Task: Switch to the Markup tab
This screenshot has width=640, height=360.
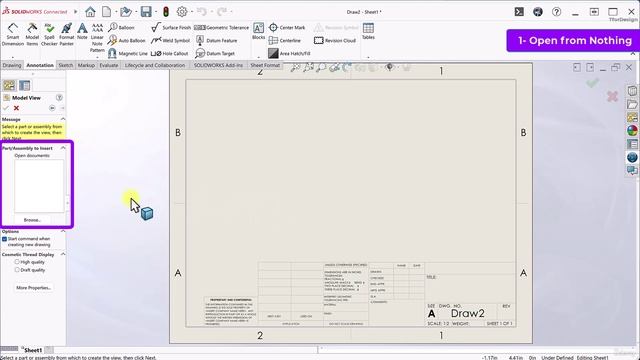Action: point(86,65)
